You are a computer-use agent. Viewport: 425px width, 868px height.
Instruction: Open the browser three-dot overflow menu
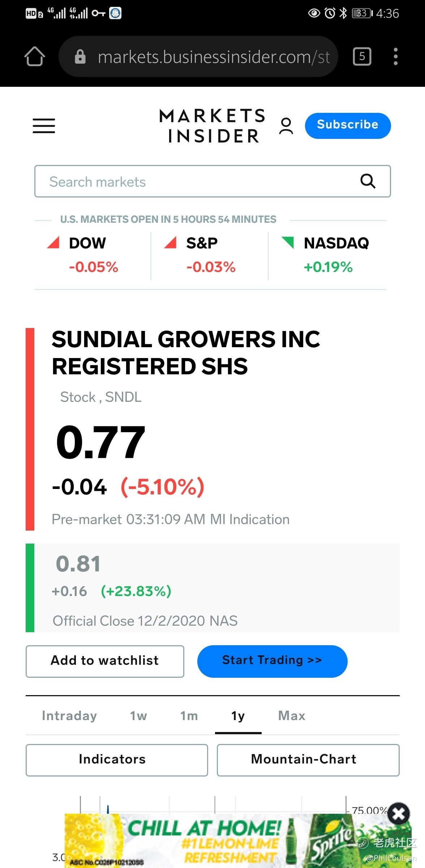(x=396, y=56)
